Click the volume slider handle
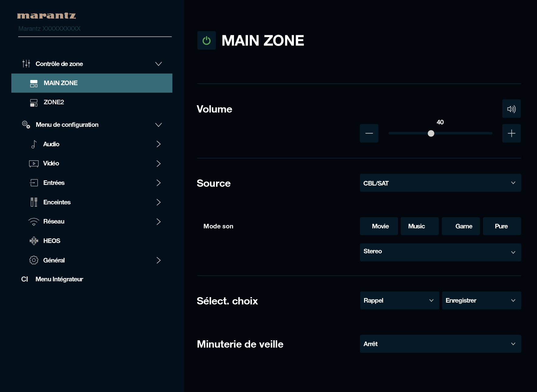 (431, 134)
